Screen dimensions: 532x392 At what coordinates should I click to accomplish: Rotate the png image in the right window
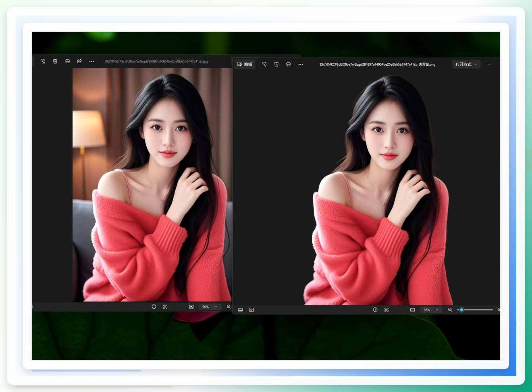pyautogui.click(x=264, y=64)
